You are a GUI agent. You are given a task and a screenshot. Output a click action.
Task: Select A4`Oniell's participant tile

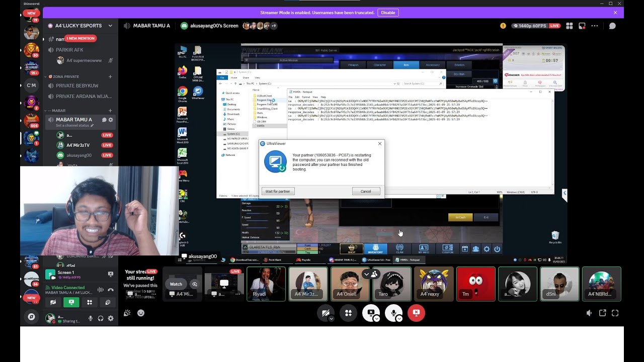[350, 284]
